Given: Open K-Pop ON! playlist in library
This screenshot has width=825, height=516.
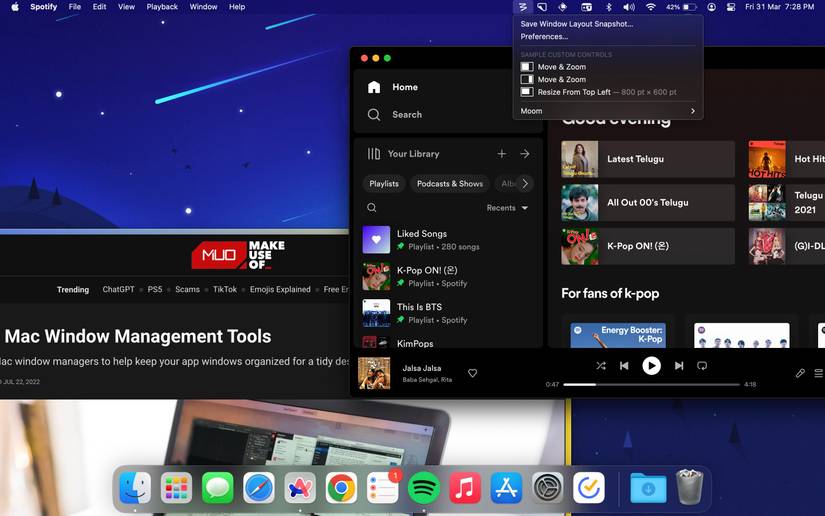Looking at the screenshot, I should click(447, 277).
